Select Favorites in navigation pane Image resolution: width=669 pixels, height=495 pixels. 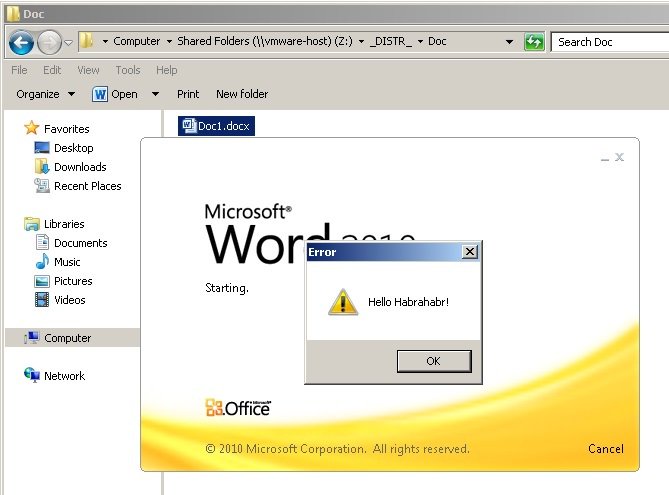point(67,129)
